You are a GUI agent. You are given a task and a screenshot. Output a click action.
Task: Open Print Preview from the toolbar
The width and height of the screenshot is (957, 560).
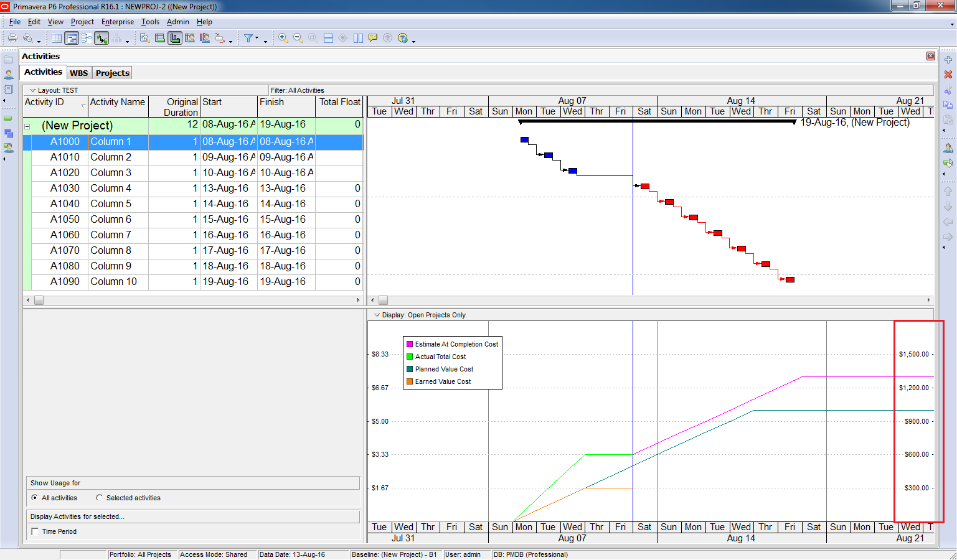[x=28, y=38]
